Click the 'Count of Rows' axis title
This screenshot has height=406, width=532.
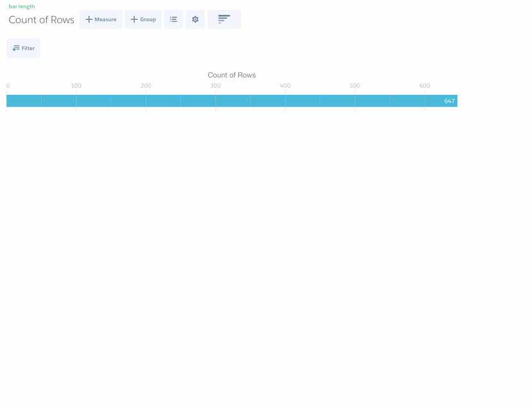[231, 75]
